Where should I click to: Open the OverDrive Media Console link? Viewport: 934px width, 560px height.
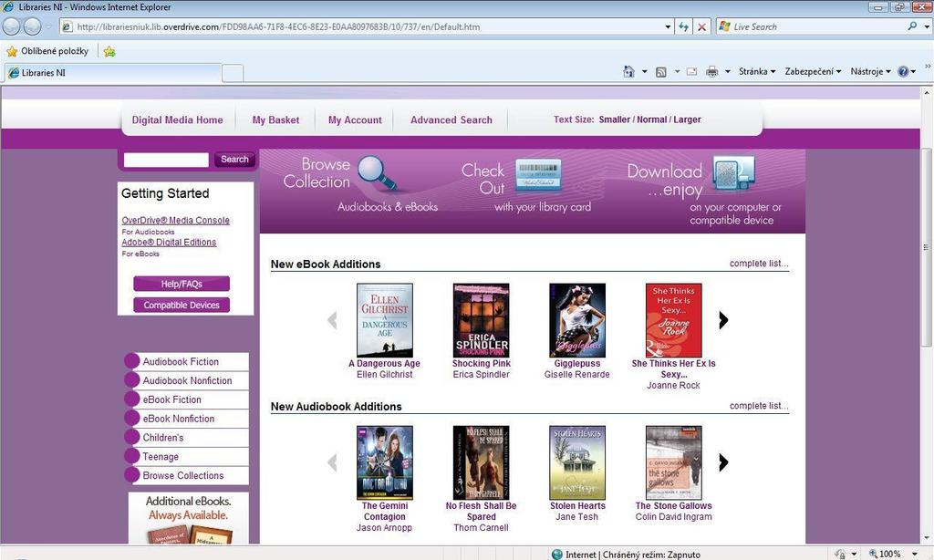[176, 221]
